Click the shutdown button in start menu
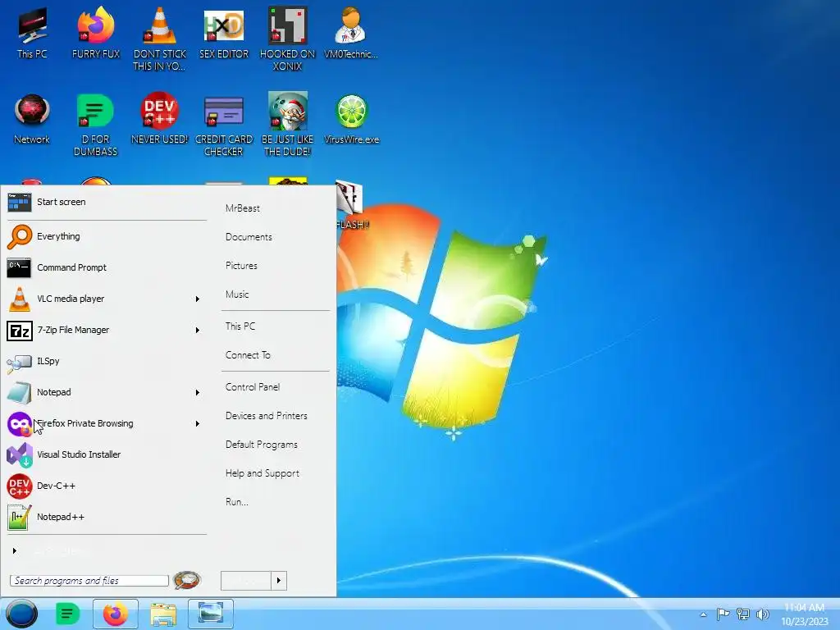Screen dimensions: 840x630 coord(246,580)
